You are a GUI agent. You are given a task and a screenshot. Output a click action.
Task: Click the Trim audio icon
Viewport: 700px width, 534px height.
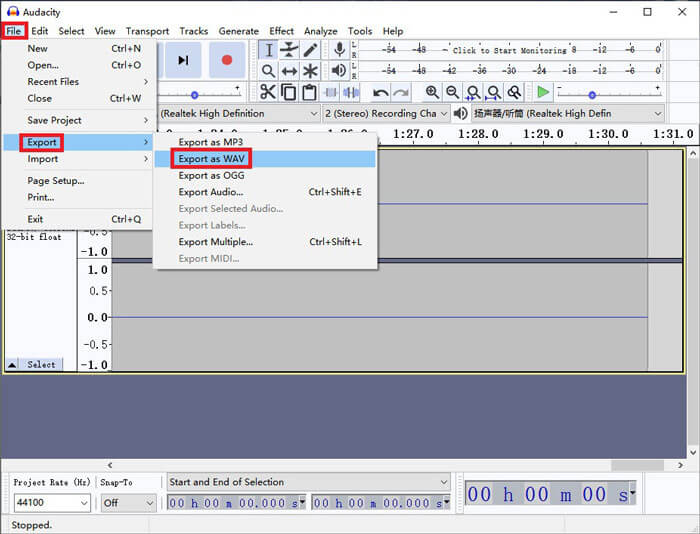pos(330,92)
